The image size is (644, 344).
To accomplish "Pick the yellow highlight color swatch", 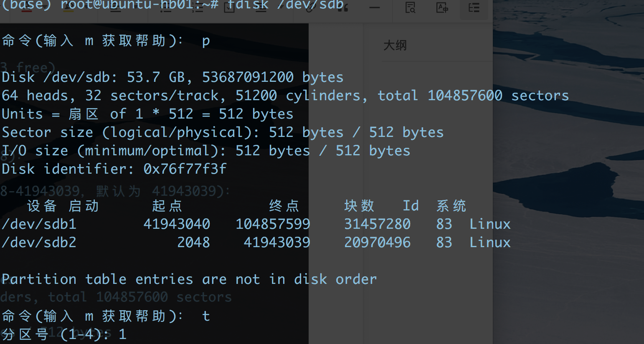I will (68, 8).
